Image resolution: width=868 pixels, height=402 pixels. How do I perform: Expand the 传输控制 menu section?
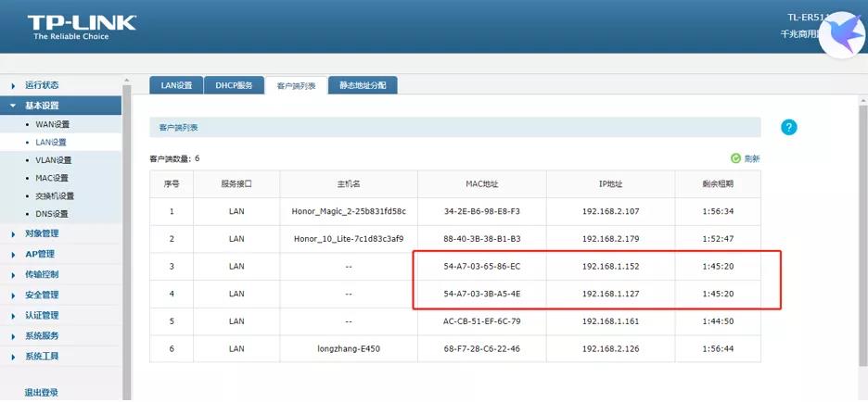42,274
